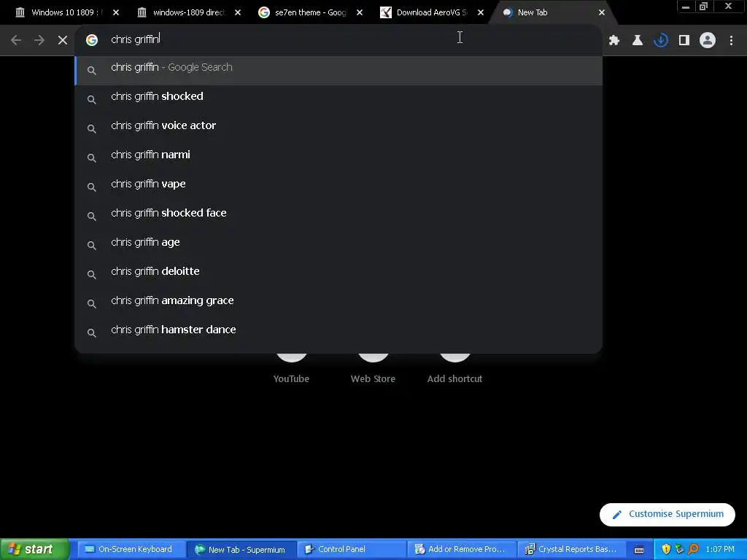Click the green arrow tray icon
The image size is (747, 560).
(679, 550)
